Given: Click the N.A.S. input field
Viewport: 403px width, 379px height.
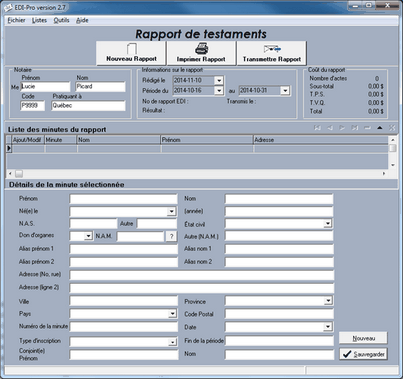Looking at the screenshot, I should [93, 224].
